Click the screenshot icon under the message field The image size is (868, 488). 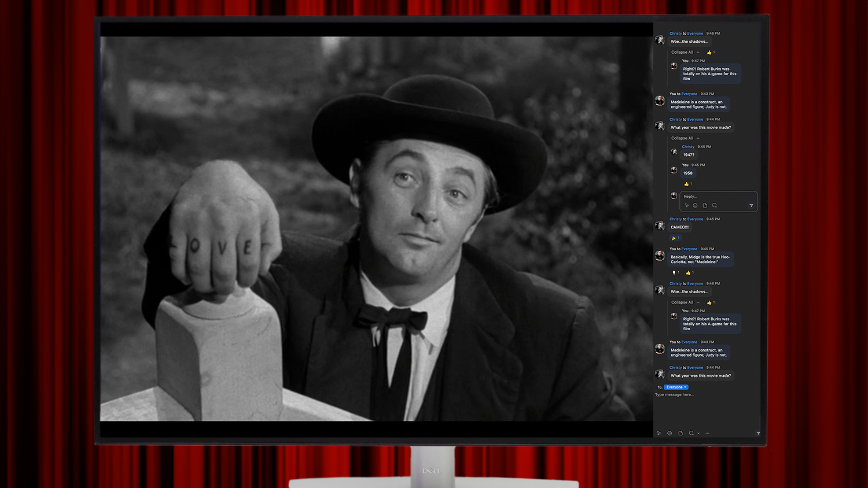tap(691, 433)
